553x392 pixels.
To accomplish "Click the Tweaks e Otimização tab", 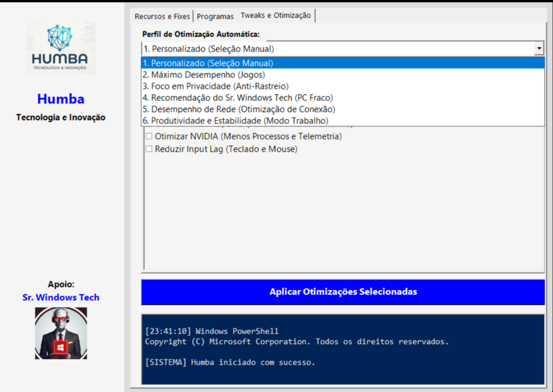I will pyautogui.click(x=276, y=16).
